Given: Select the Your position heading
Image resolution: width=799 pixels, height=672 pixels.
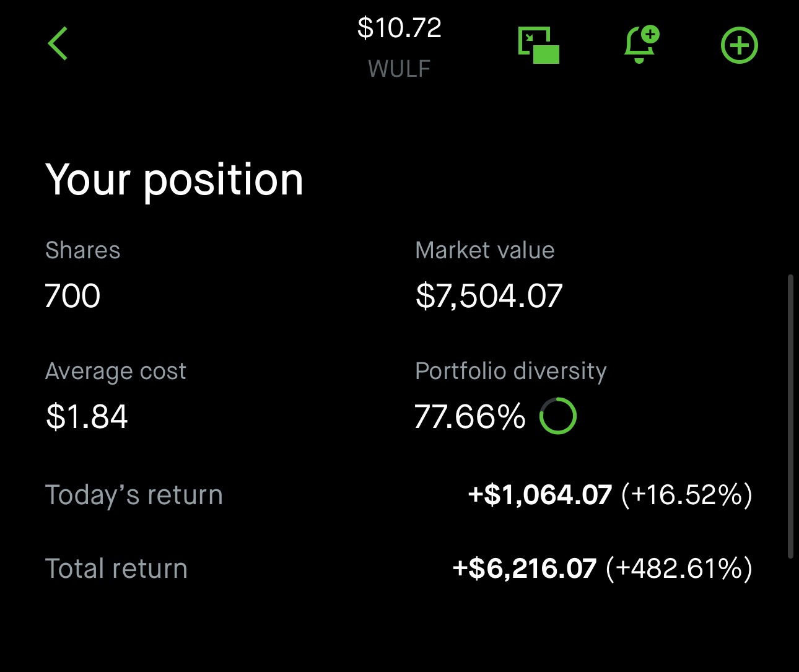Looking at the screenshot, I should (x=174, y=180).
